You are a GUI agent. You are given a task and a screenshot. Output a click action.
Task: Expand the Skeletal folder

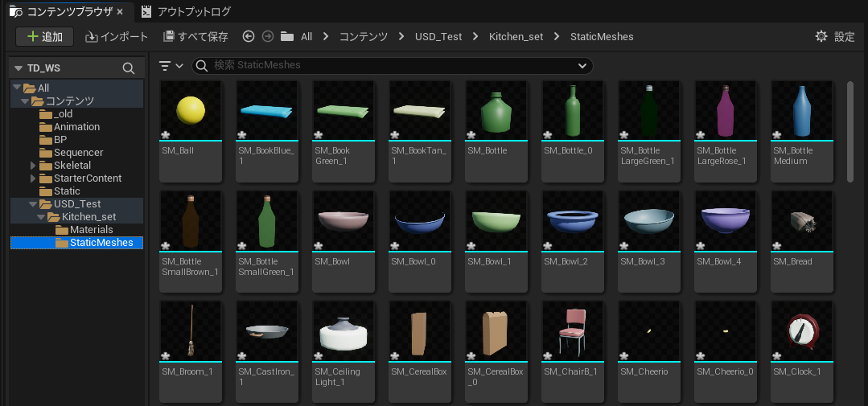tap(33, 166)
